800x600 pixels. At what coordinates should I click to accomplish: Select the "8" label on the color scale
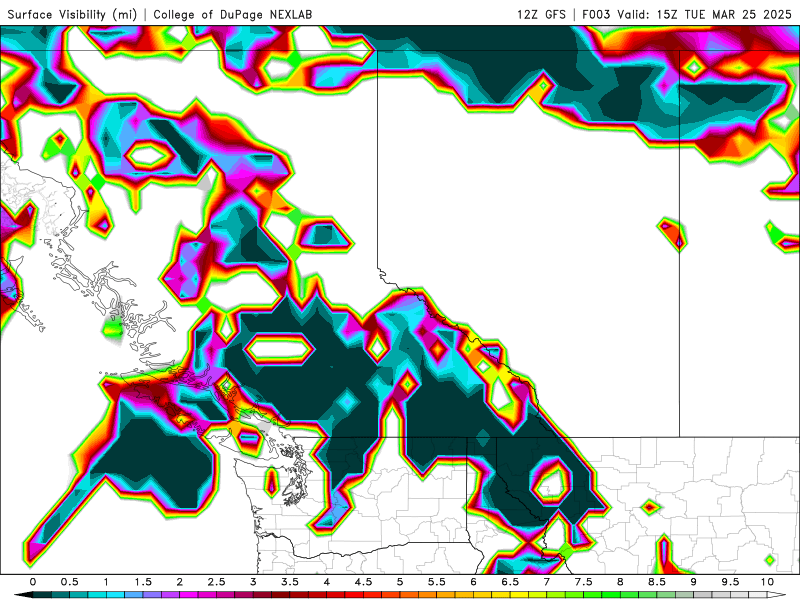[620, 582]
